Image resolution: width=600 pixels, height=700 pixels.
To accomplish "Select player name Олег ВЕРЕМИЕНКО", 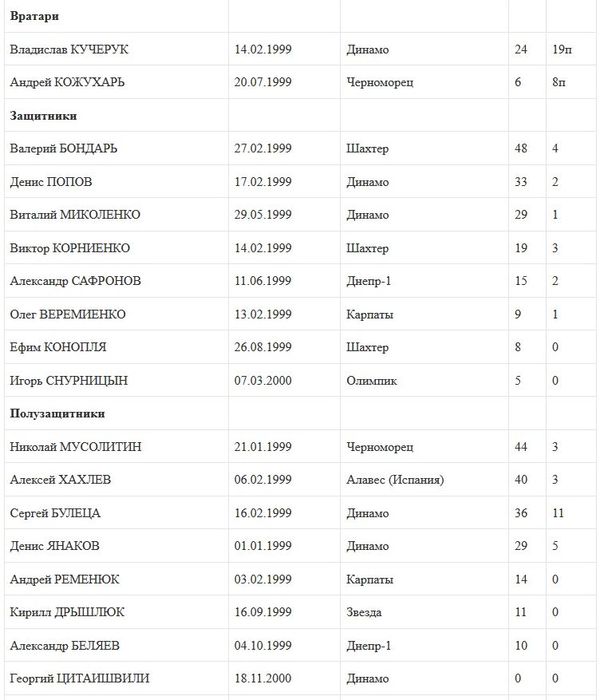I will 68,314.
